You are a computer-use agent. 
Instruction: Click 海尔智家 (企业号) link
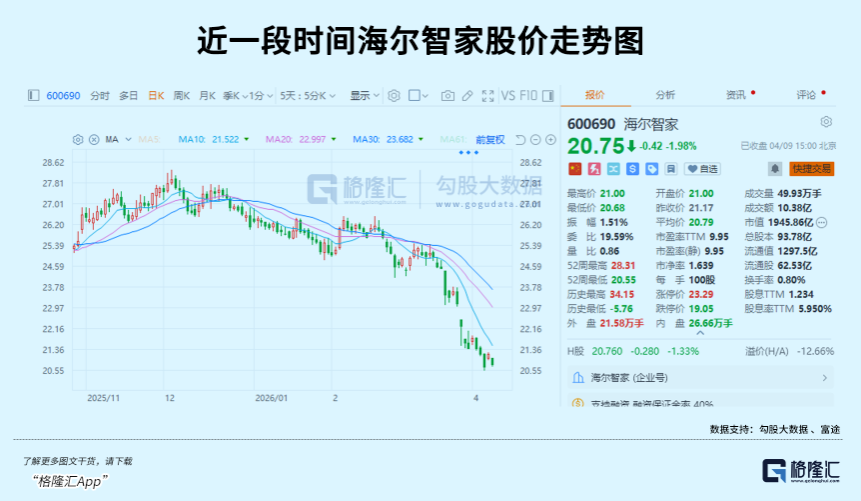tap(629, 378)
